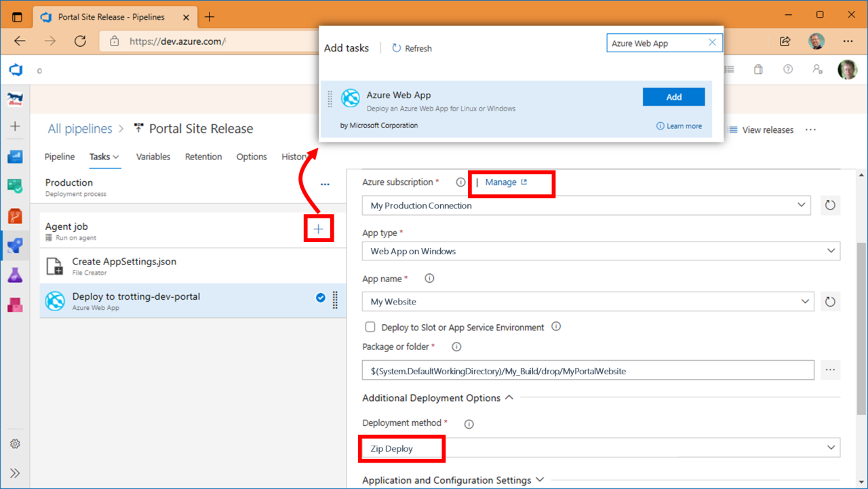The width and height of the screenshot is (868, 489).
Task: Switch to the Retention tab
Action: pos(203,157)
